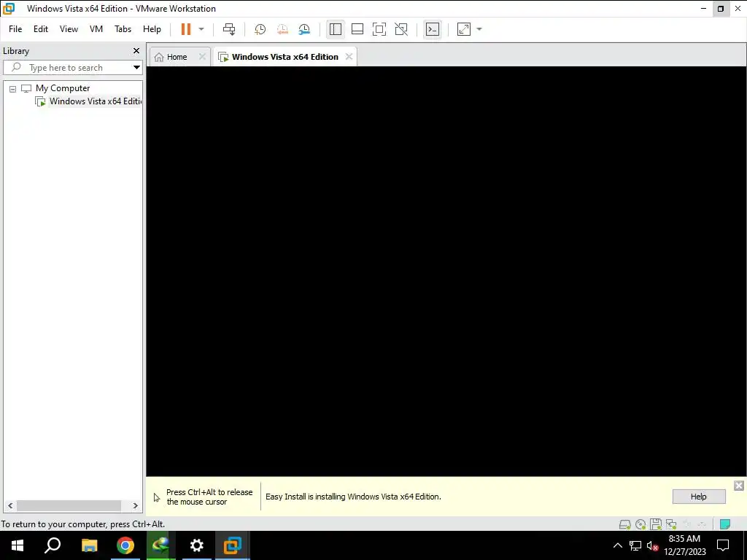747x560 pixels.
Task: Click the stretch guest display icon
Action: (x=464, y=29)
